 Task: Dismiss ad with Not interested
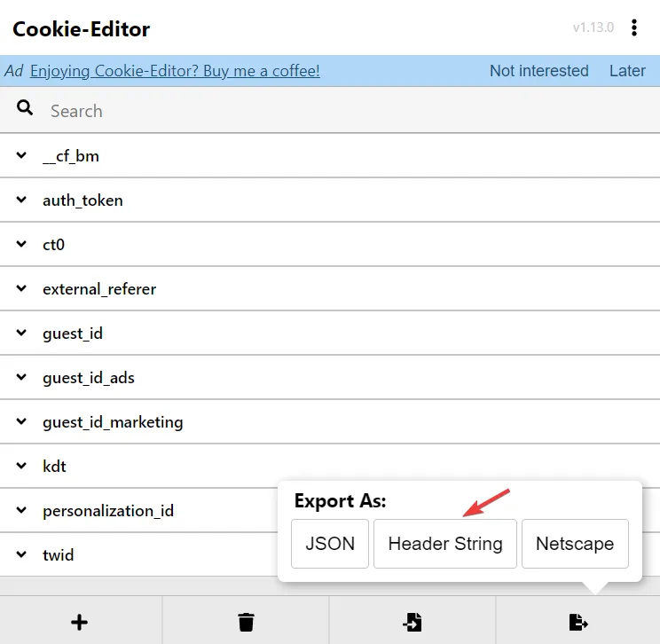[538, 71]
